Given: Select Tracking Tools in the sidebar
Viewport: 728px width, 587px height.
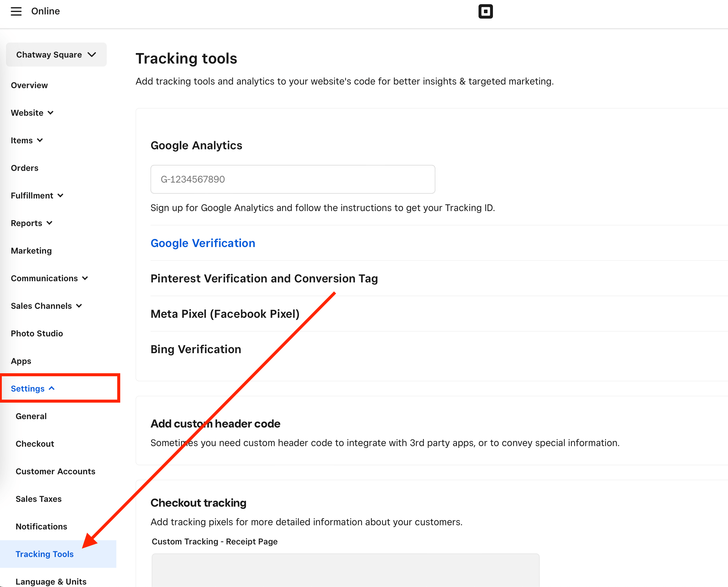Looking at the screenshot, I should [x=58, y=554].
